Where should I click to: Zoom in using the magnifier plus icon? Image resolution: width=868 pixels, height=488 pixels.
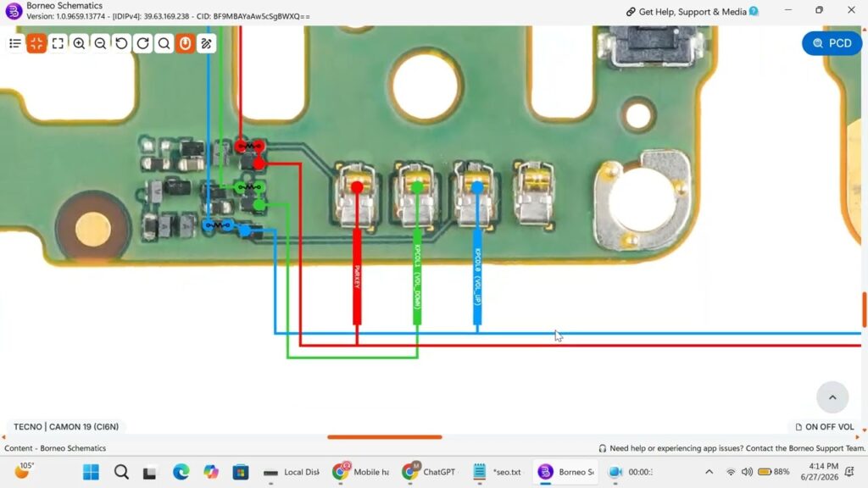(x=79, y=43)
